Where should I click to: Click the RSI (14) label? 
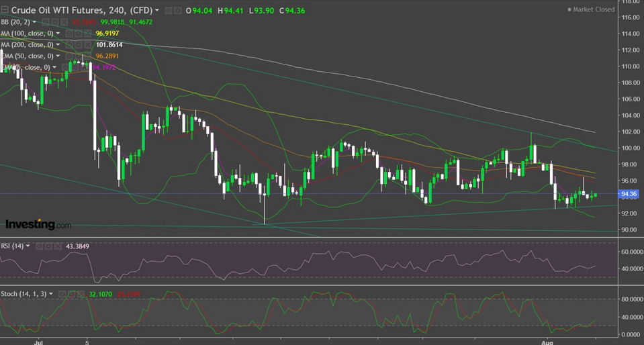click(12, 246)
